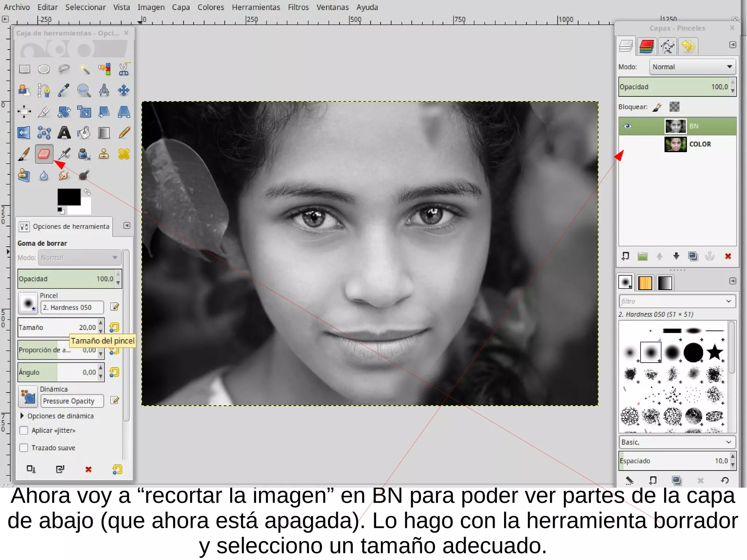Select the Ellipse Select tool
747x560 pixels.
(x=44, y=69)
